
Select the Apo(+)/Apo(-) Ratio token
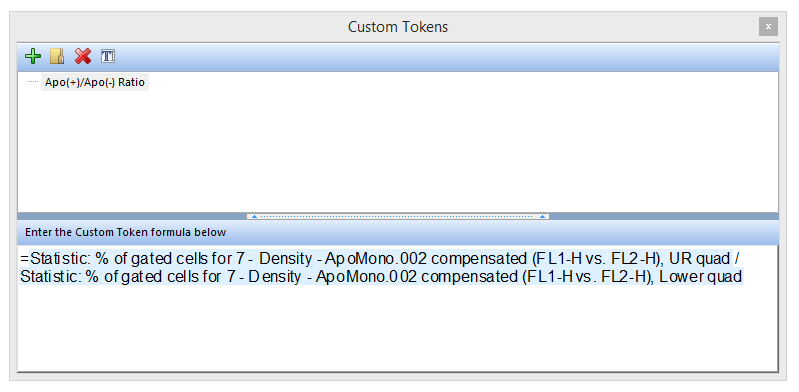[95, 82]
